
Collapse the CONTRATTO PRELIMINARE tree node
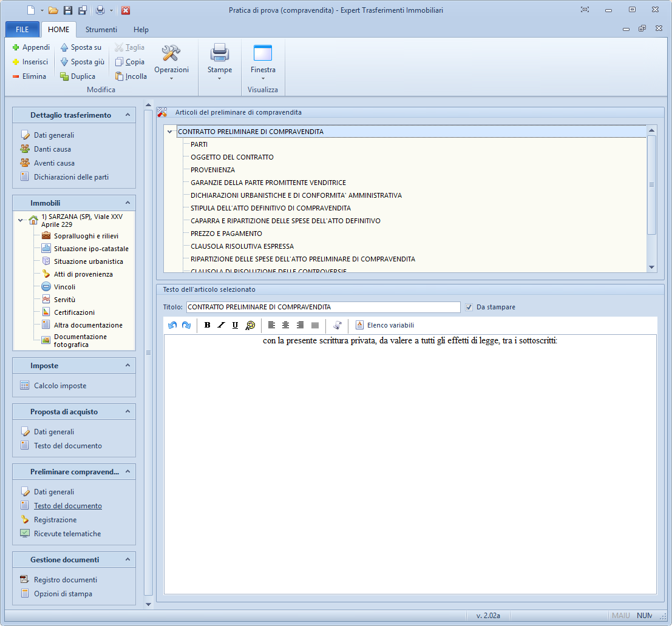tap(170, 132)
